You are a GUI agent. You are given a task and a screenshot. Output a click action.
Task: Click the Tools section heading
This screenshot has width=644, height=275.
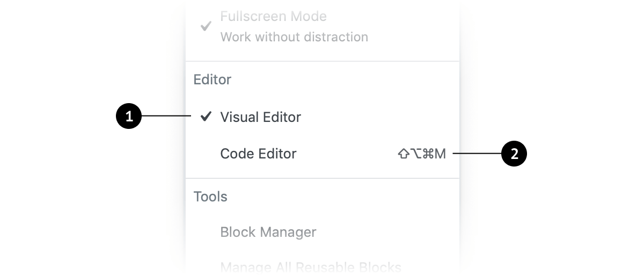click(210, 197)
